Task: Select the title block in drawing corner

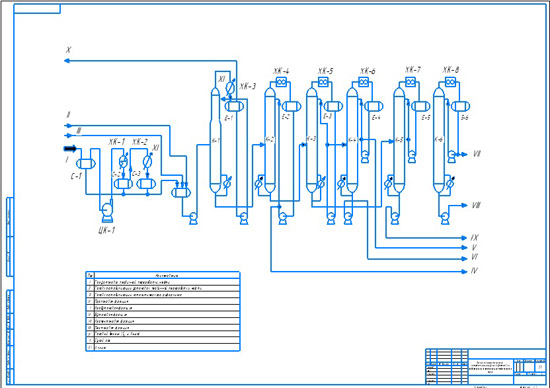Action: [486, 367]
